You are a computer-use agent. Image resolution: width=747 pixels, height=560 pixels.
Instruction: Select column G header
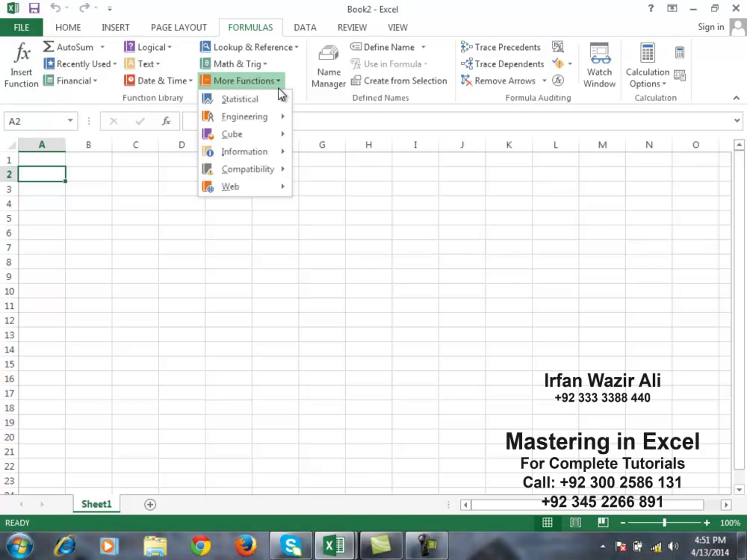(322, 145)
